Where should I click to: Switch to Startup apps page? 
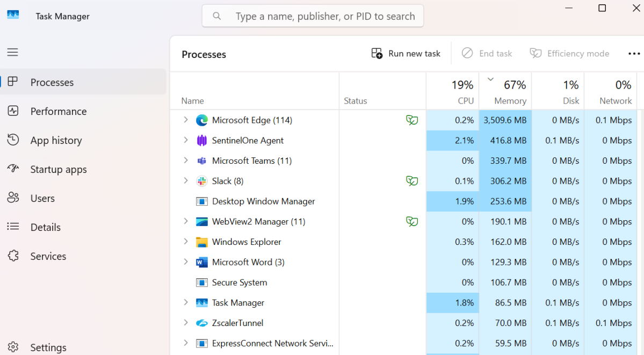pyautogui.click(x=58, y=169)
